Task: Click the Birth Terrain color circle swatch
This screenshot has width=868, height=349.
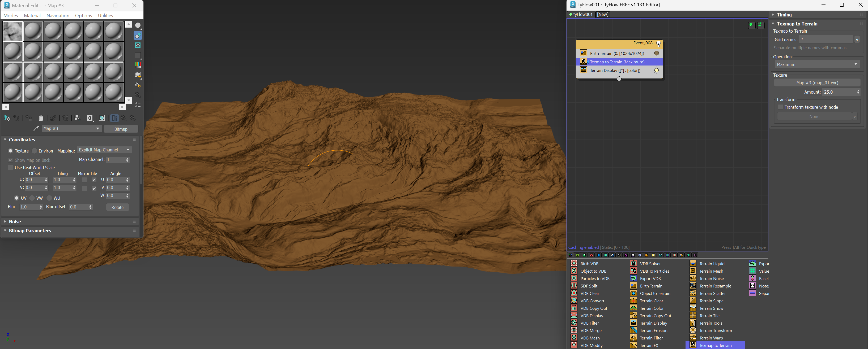Action: coord(656,53)
